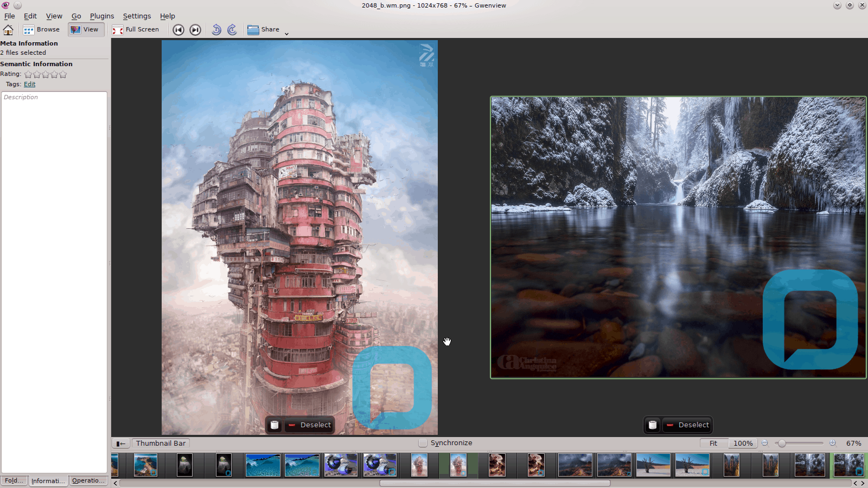Select the green-highlighted tower thumbnail
This screenshot has height=488, width=868.
(x=458, y=465)
